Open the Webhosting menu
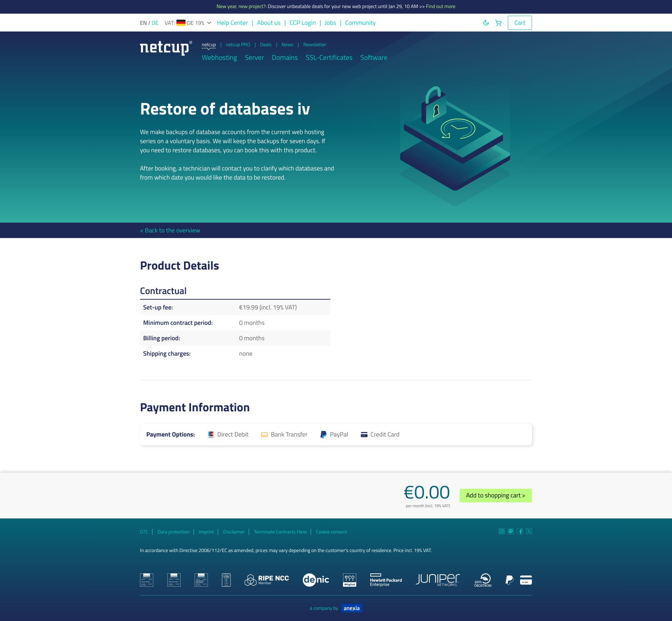This screenshot has height=621, width=672. [x=219, y=58]
